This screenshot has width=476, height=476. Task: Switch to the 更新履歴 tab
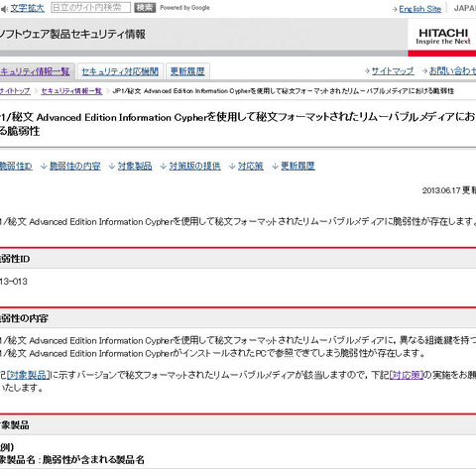187,71
